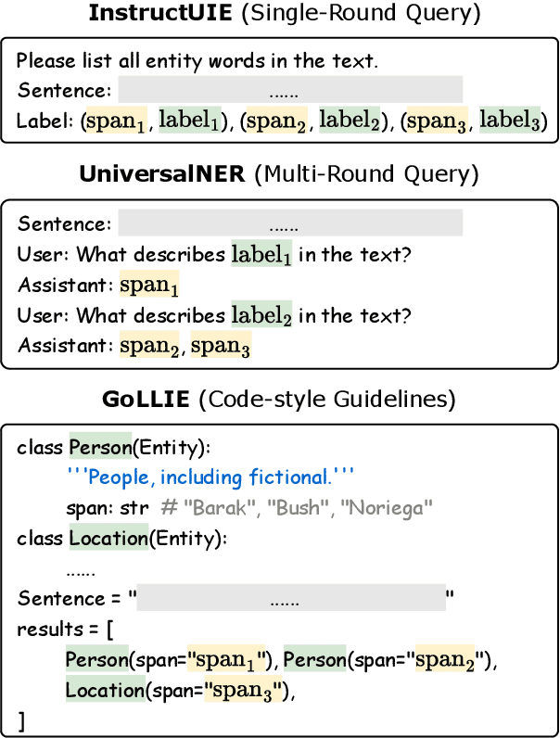Click the highlighted Location in the class definition
Image resolution: width=560 pixels, height=738 pixels.
coord(107,539)
